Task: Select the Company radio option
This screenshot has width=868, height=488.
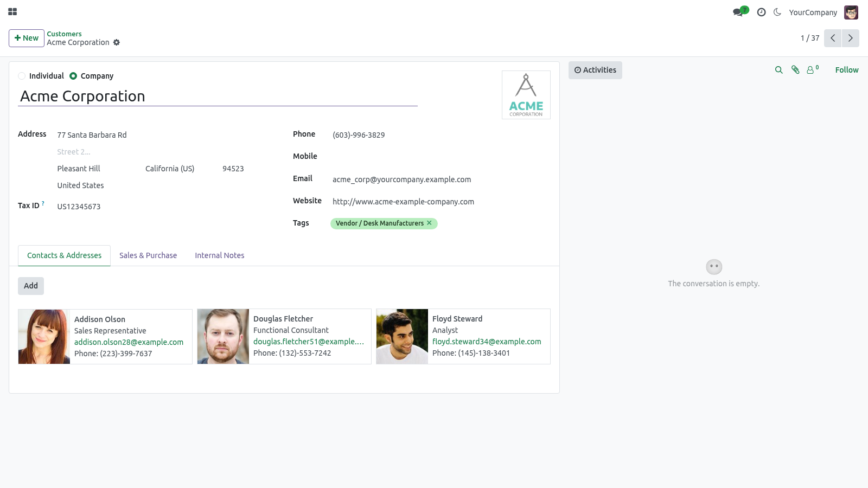Action: [x=73, y=76]
